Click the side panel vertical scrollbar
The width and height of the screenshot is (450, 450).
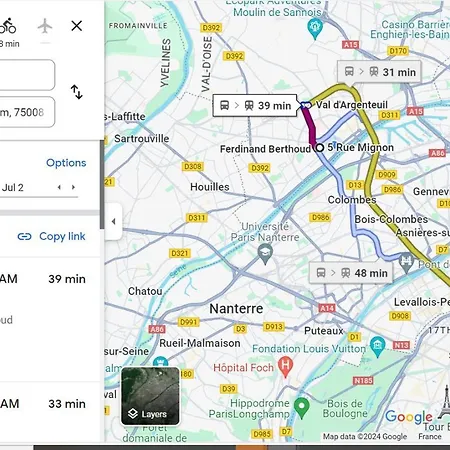click(102, 185)
